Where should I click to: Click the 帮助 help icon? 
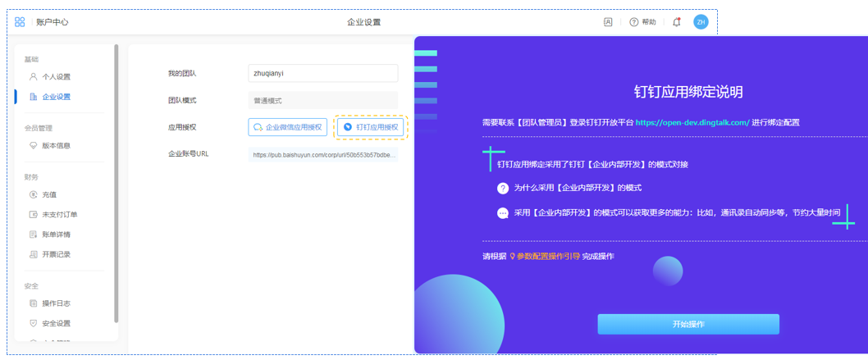(x=634, y=22)
